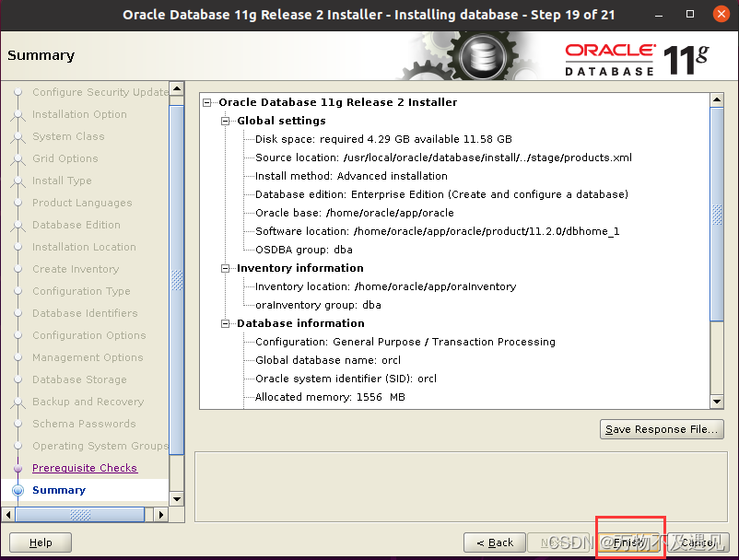Screen dimensions: 739x560
Task: Click the step list scroll-left arrow
Action: [x=8, y=515]
